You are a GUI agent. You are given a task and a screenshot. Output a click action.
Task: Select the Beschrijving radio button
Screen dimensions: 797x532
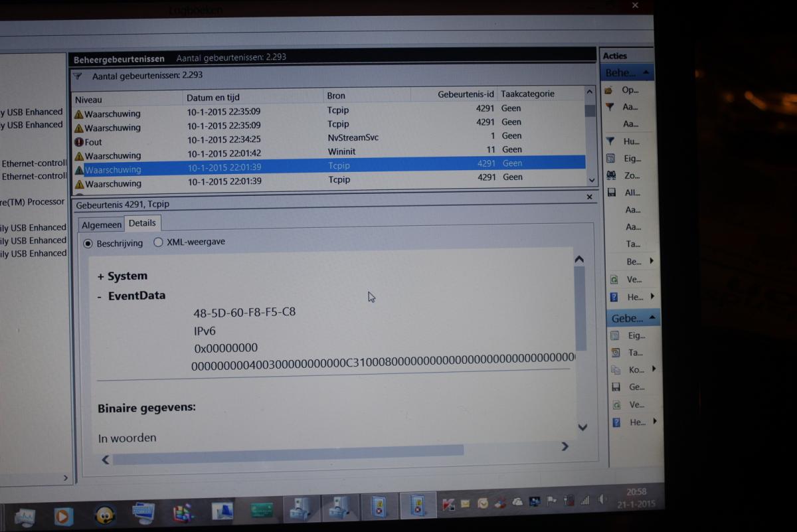pyautogui.click(x=88, y=244)
